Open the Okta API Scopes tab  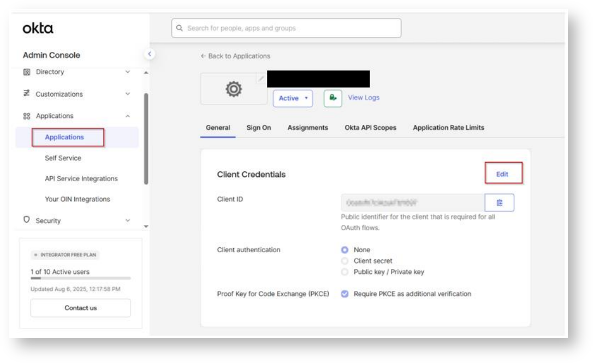tap(370, 128)
